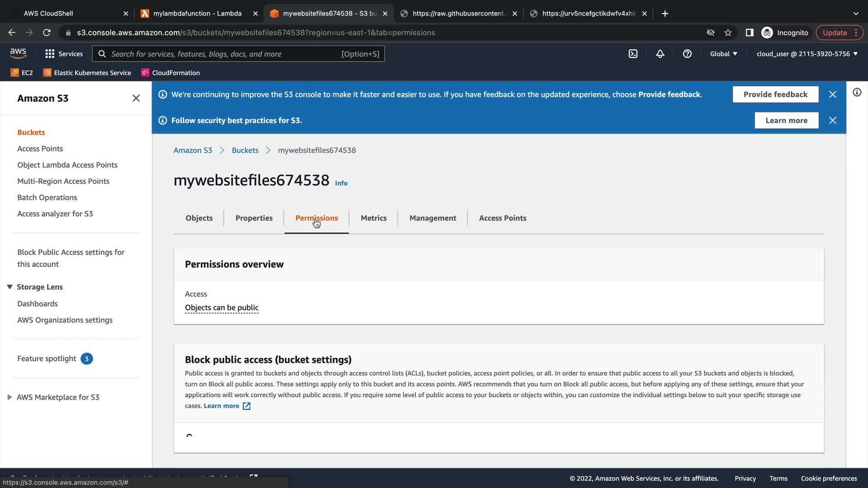Bookmark the page with the star icon
The width and height of the screenshot is (868, 488).
(728, 33)
